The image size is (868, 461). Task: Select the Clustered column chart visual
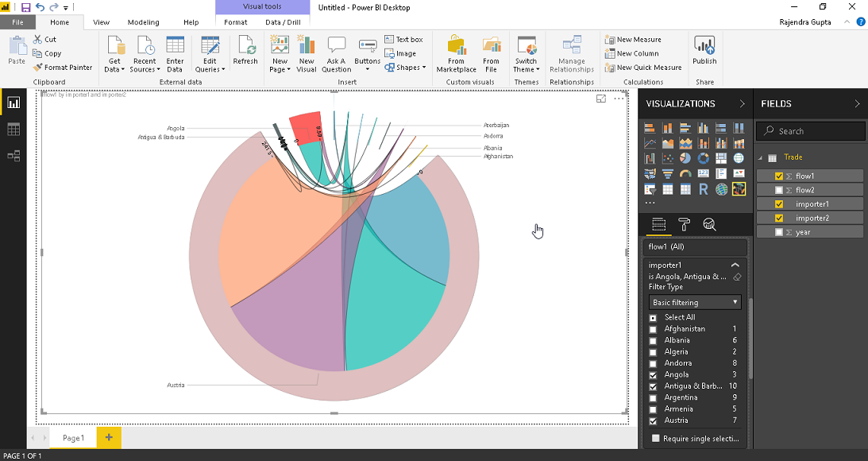click(703, 129)
